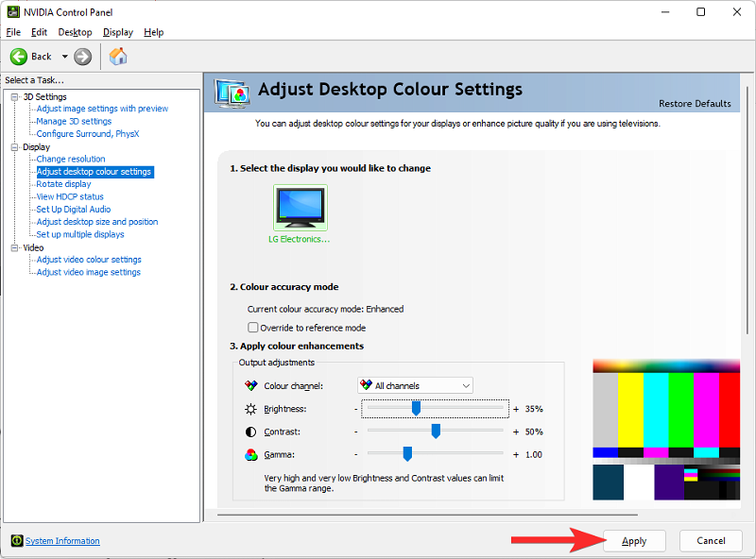Open the NVIDIA home page icon
The width and height of the screenshot is (756, 559).
118,56
